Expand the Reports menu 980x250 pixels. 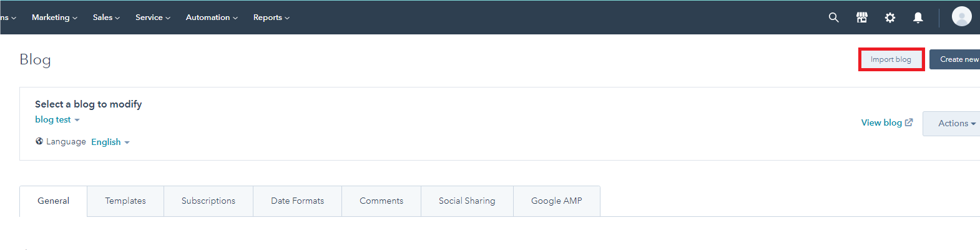tap(271, 17)
